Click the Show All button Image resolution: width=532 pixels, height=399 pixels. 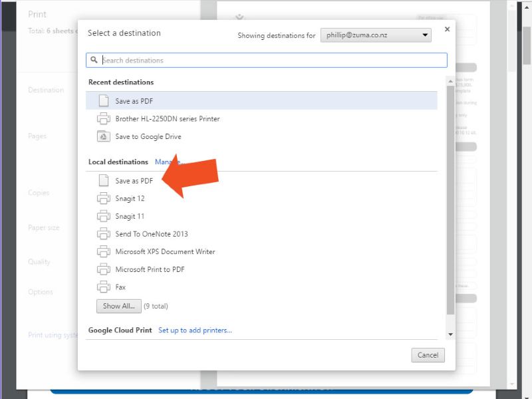click(x=118, y=306)
